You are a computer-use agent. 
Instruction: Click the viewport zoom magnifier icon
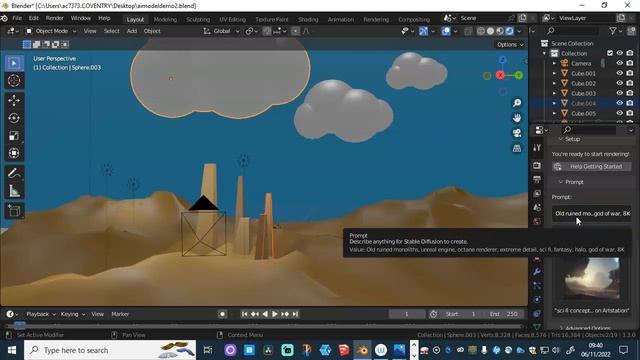[x=517, y=103]
